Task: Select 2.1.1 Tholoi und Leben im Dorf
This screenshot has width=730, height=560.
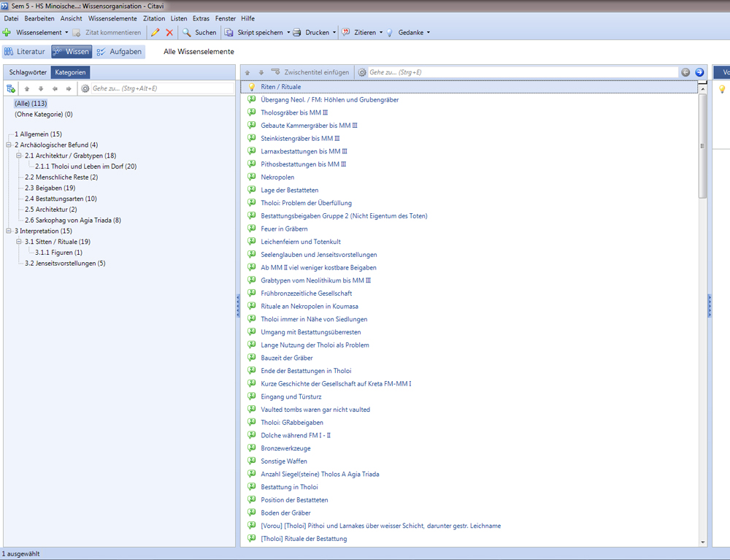Action: pos(86,166)
